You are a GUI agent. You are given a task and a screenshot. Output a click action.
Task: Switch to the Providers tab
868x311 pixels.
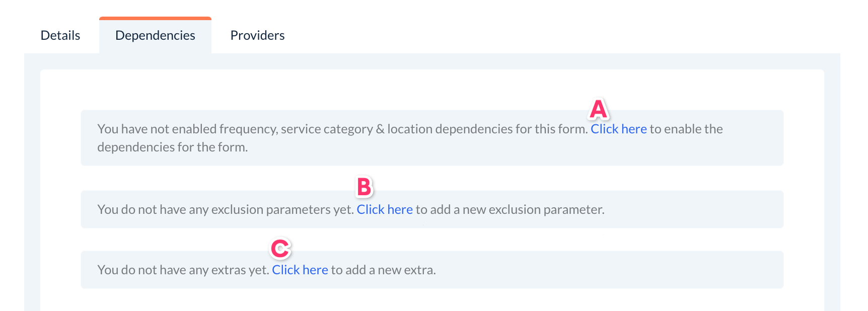coord(257,36)
